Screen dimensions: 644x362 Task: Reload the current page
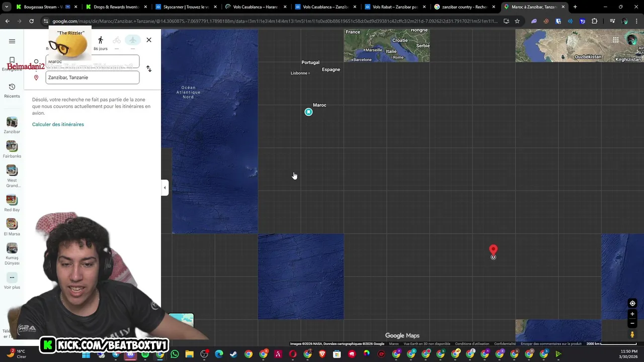pos(31,21)
